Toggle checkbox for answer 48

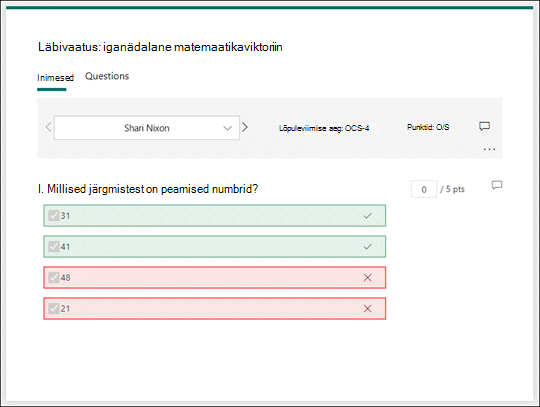[54, 278]
